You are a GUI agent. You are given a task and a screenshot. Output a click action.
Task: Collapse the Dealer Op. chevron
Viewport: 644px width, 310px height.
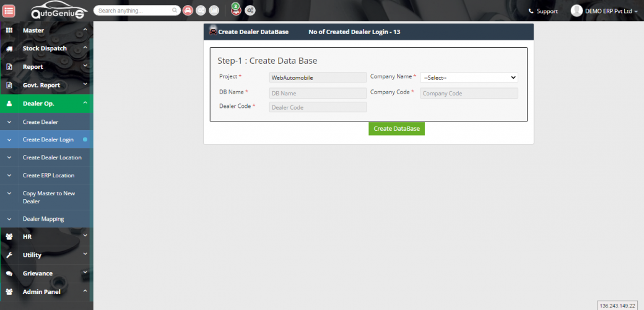tap(85, 103)
